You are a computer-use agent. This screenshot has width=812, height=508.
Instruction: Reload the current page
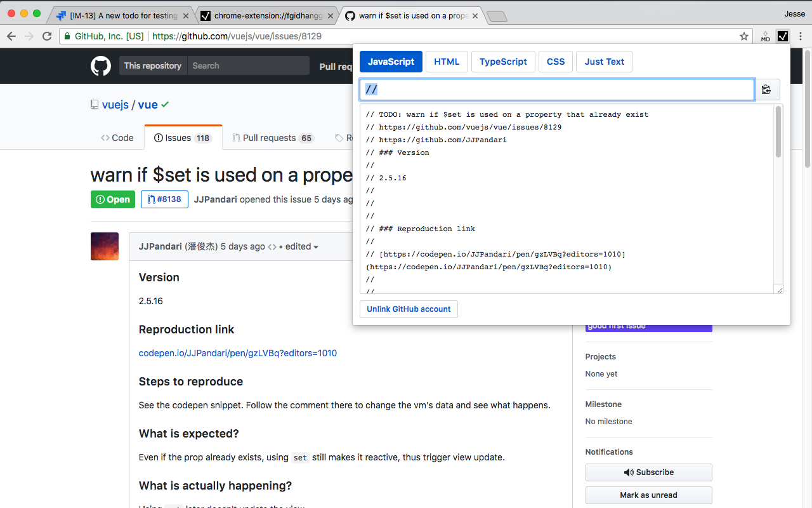[46, 36]
